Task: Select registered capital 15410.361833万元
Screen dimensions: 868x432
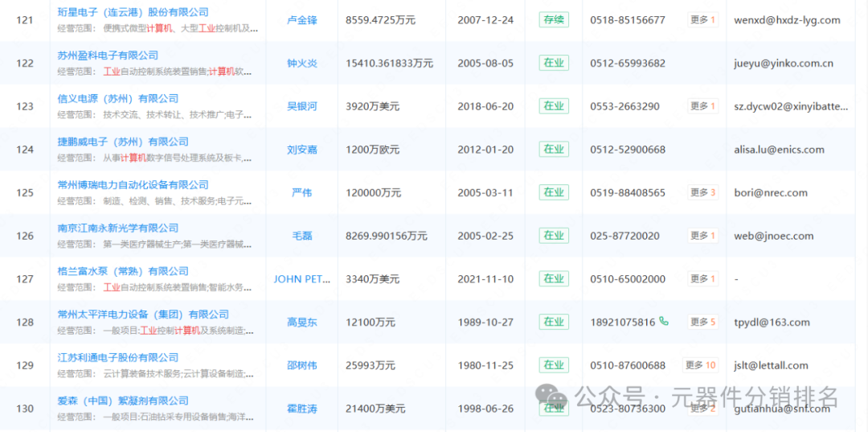Action: (x=389, y=64)
